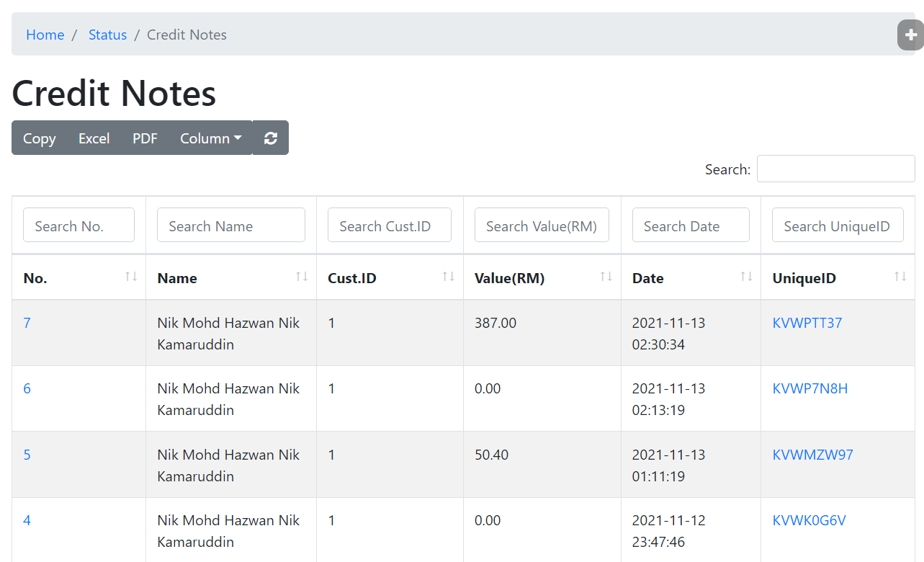
Task: Sort by Value(RM) column arrows
Action: pos(606,277)
